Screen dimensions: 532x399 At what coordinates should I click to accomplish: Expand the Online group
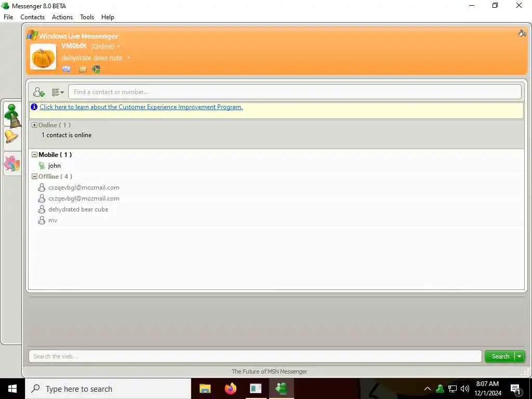(34, 125)
